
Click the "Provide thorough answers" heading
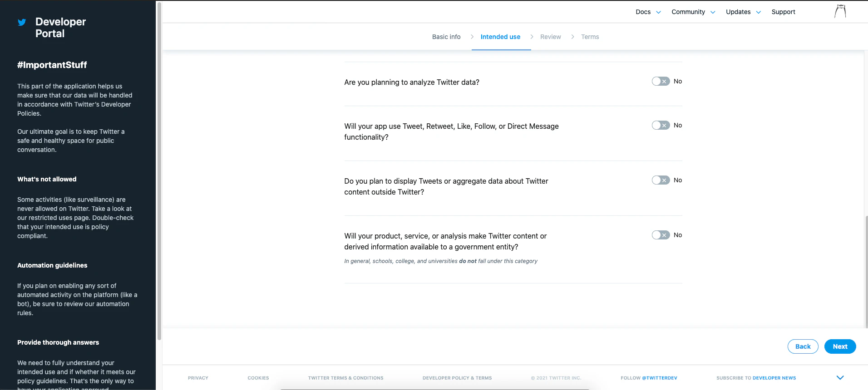click(x=58, y=342)
